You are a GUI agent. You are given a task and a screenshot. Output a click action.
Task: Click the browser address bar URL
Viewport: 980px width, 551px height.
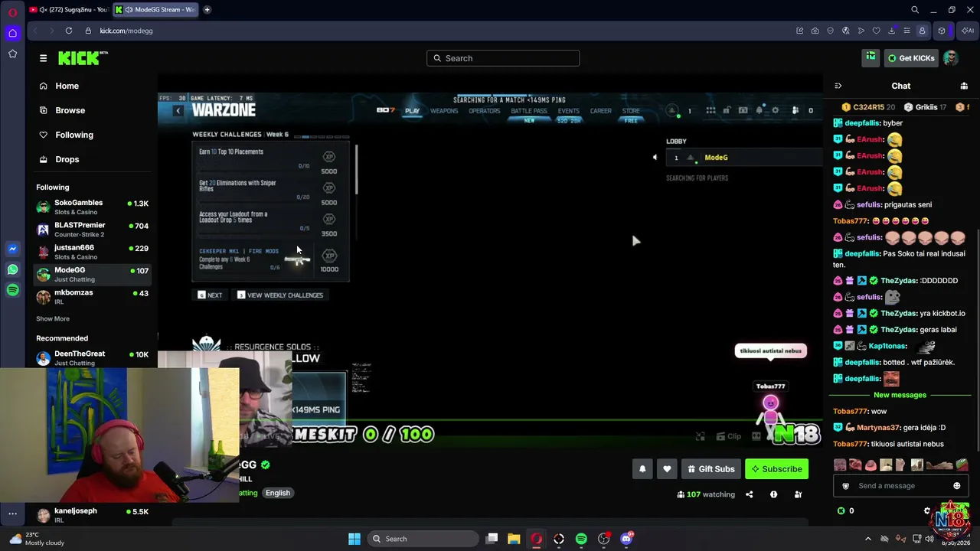coord(126,31)
